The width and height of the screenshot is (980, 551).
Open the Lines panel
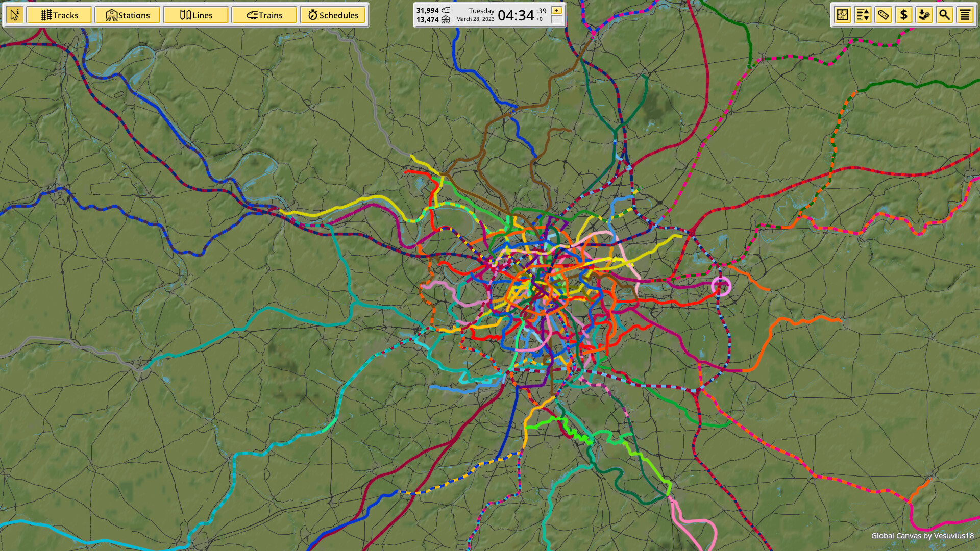[196, 15]
